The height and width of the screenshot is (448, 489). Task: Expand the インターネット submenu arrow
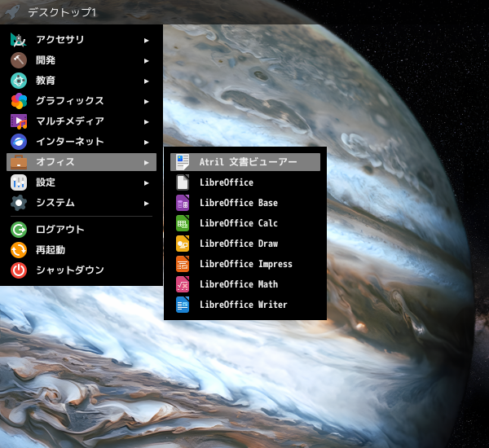[146, 142]
